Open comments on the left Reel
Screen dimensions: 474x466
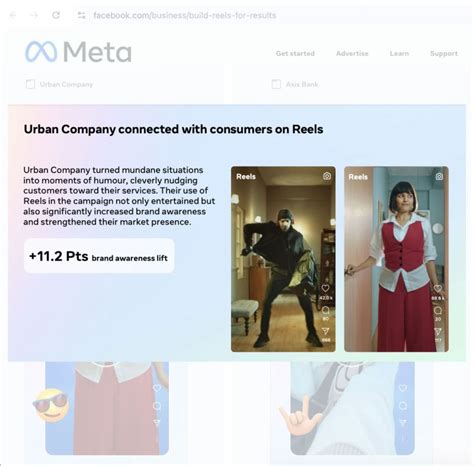tap(325, 310)
